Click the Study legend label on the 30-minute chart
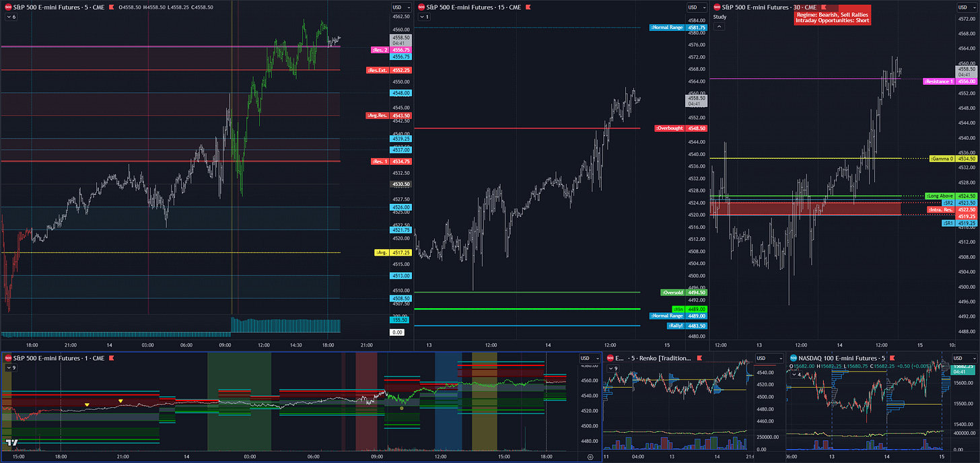The image size is (980, 463). click(x=720, y=17)
